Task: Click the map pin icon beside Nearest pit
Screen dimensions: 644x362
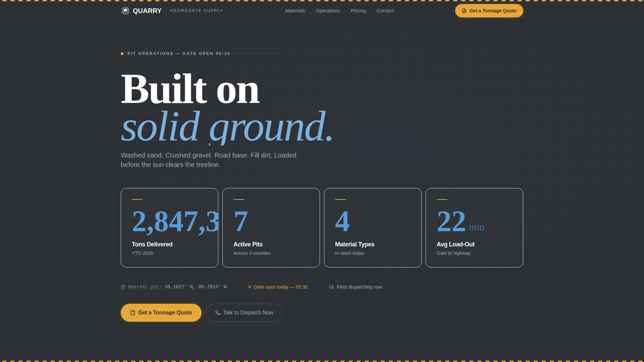Action: [x=123, y=287]
